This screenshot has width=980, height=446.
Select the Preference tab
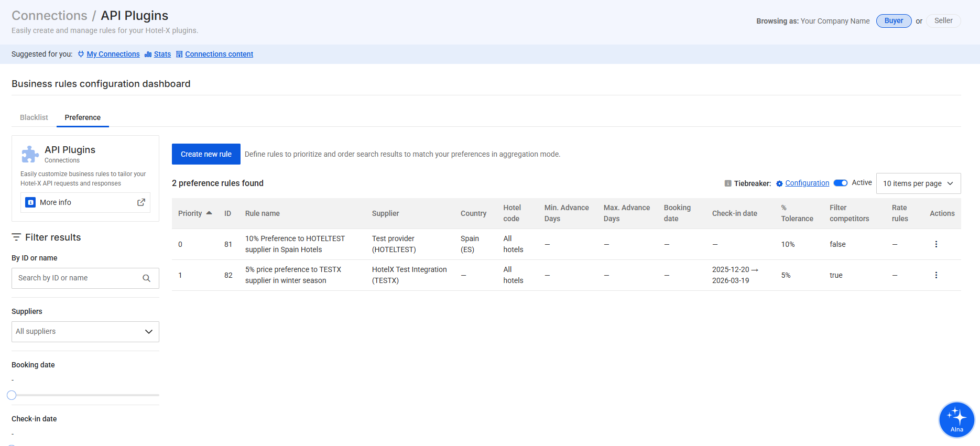tap(83, 117)
